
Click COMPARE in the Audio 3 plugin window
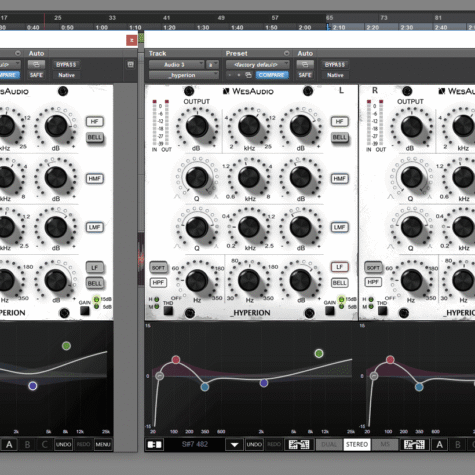click(271, 75)
